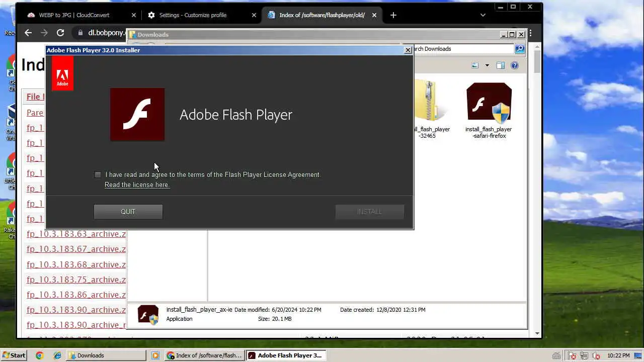
Task: Click the site lock icon in address bar
Action: (x=80, y=33)
